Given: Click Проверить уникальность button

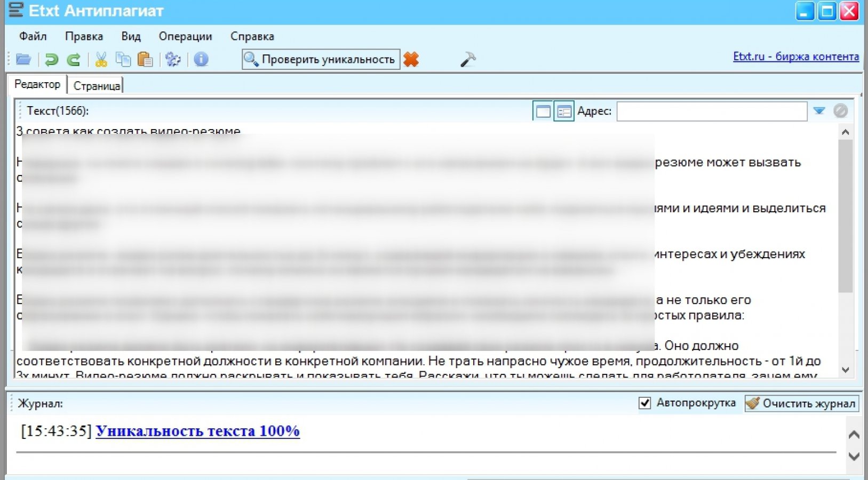Looking at the screenshot, I should (x=321, y=59).
